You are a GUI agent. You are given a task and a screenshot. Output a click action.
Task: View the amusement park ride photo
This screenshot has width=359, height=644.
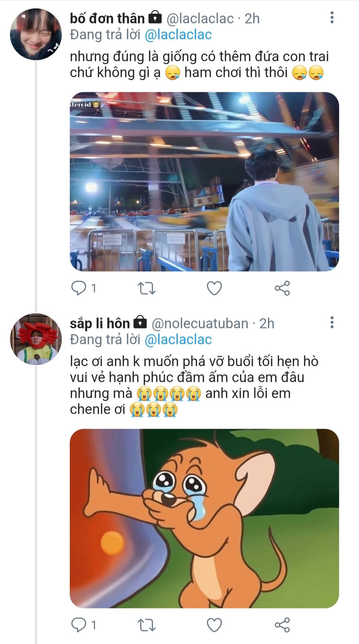(204, 181)
